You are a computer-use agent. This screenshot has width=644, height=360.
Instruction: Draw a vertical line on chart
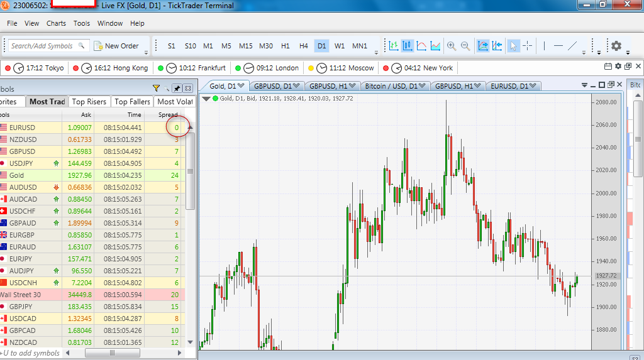(x=544, y=46)
